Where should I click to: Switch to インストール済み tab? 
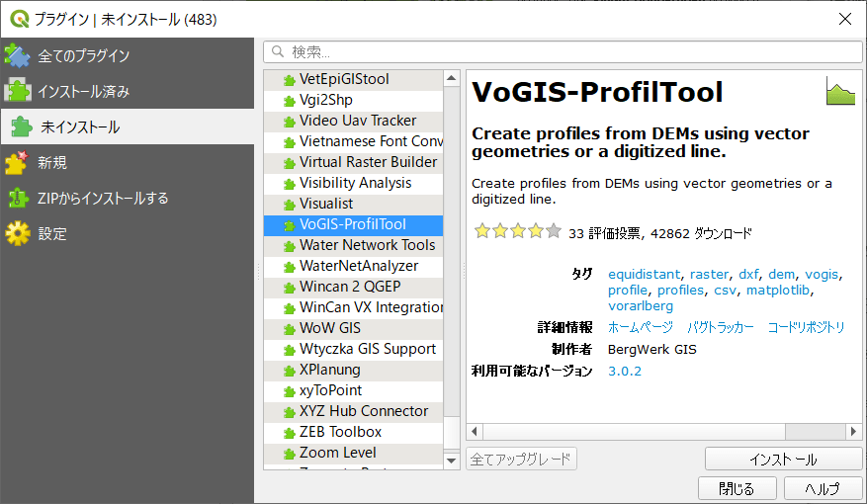(x=128, y=91)
